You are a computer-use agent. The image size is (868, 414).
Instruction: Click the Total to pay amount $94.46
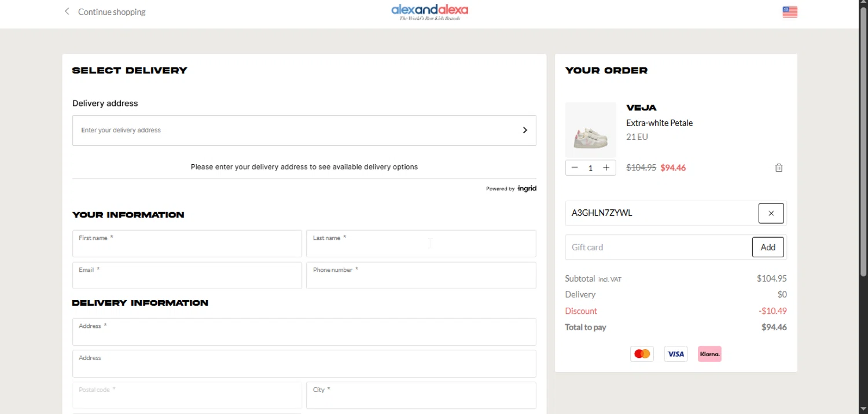tap(774, 327)
